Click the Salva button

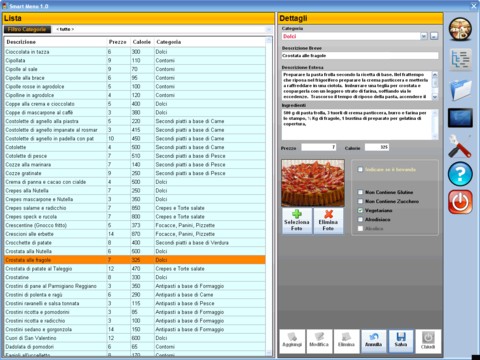(401, 341)
